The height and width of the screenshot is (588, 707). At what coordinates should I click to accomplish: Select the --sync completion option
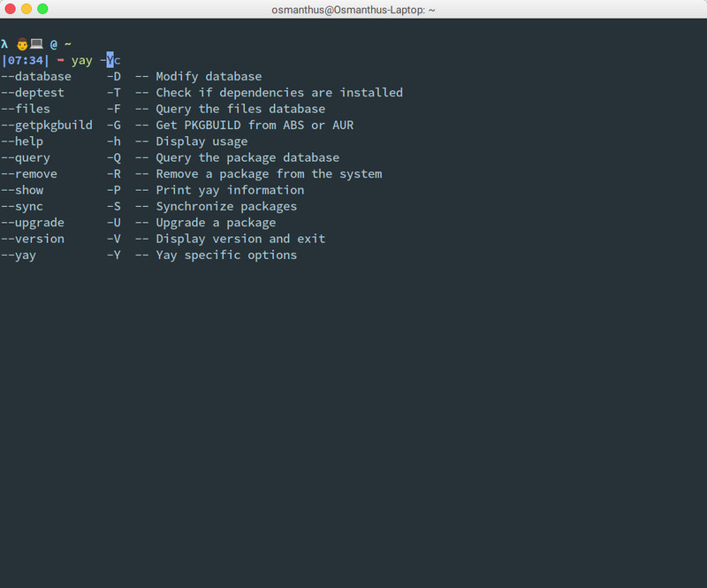22,206
